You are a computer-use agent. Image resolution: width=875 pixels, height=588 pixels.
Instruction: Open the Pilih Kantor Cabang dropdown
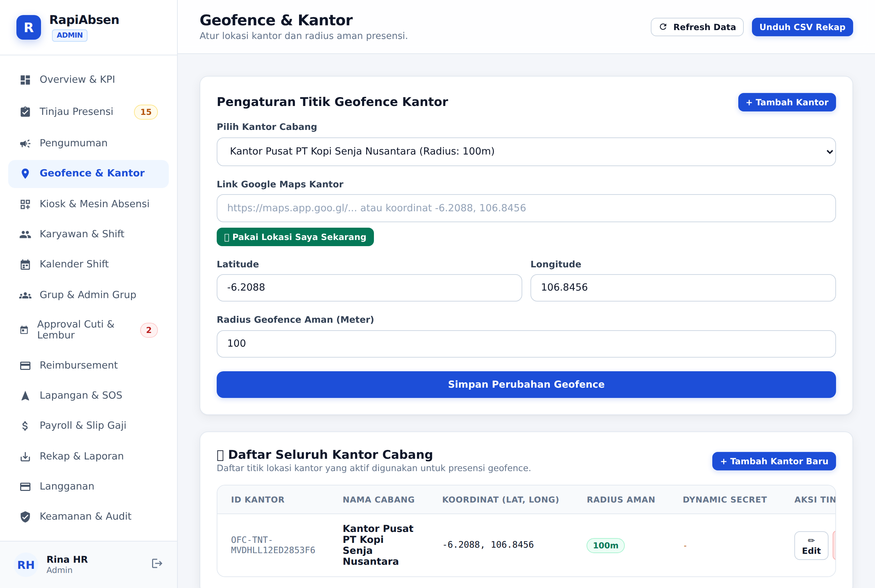pos(526,151)
